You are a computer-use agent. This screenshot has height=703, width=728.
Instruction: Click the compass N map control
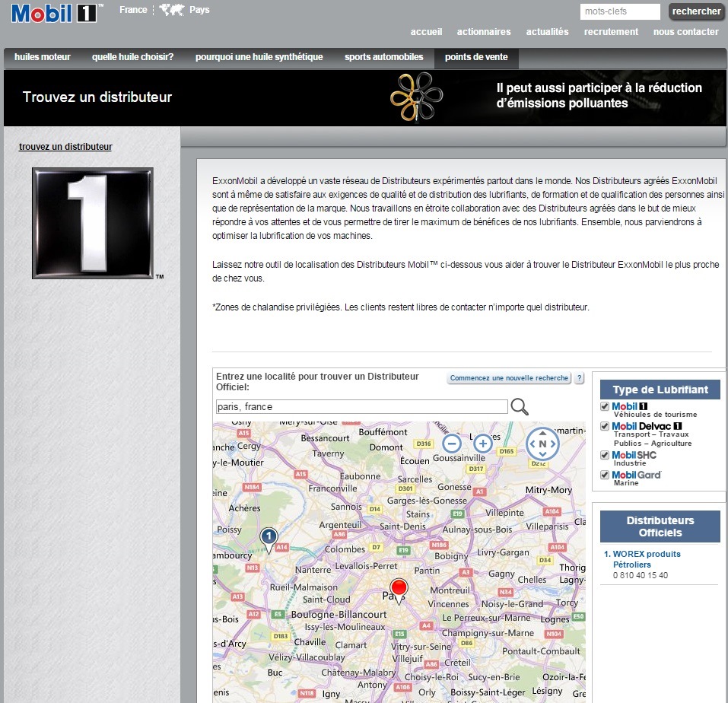pos(542,444)
